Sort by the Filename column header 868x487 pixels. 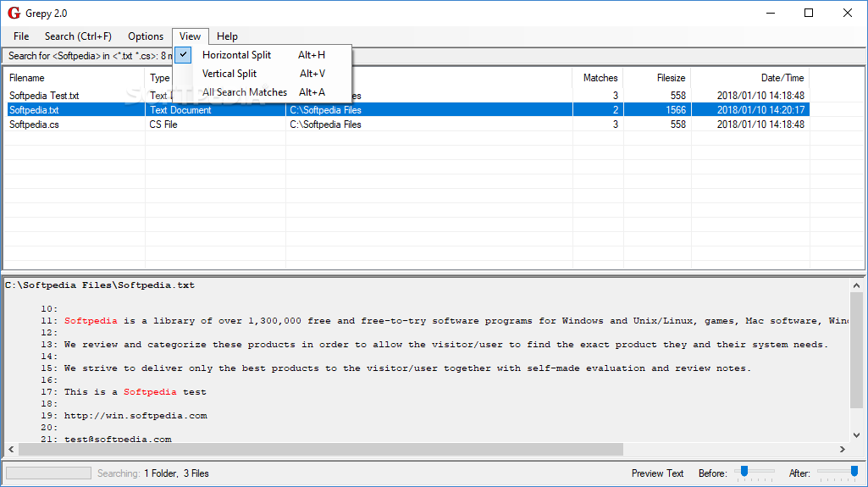click(75, 78)
